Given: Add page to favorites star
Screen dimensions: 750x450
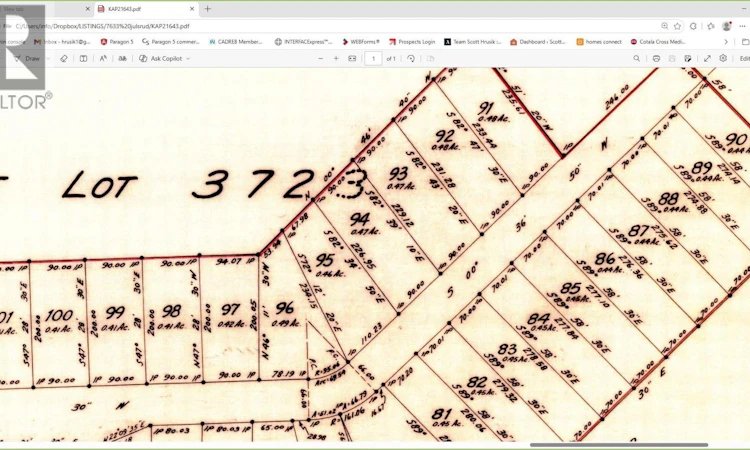Looking at the screenshot, I should 677,26.
